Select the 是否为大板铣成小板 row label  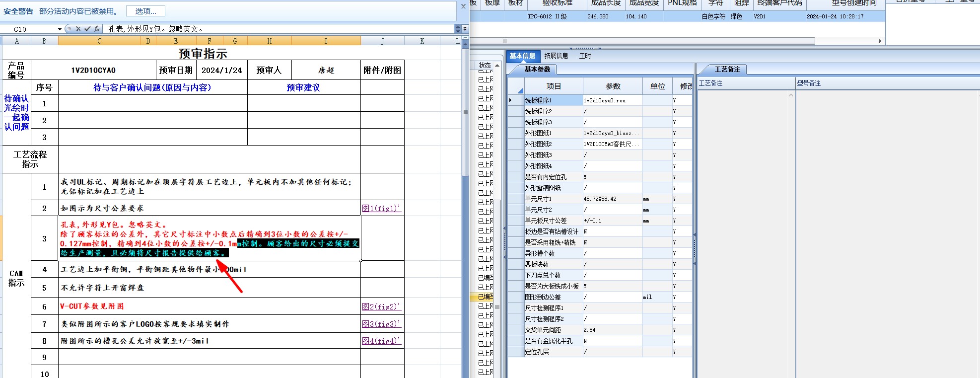click(x=554, y=286)
